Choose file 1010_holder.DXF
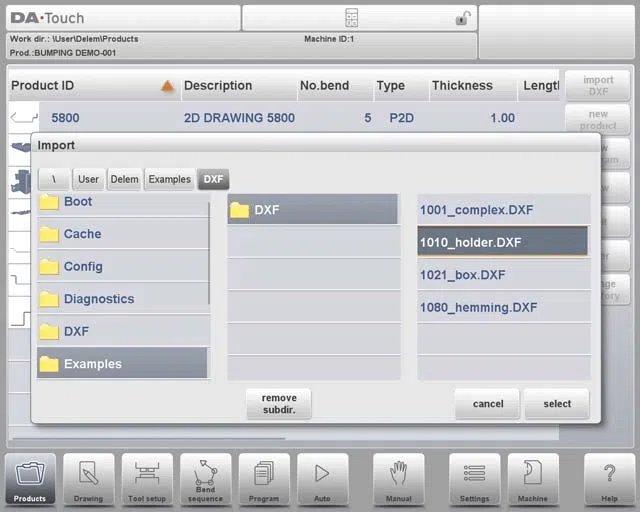 point(503,242)
